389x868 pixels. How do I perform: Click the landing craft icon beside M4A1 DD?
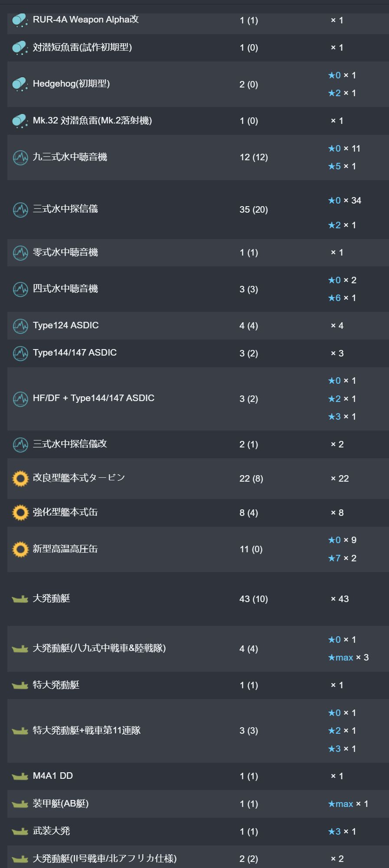pyautogui.click(x=20, y=776)
